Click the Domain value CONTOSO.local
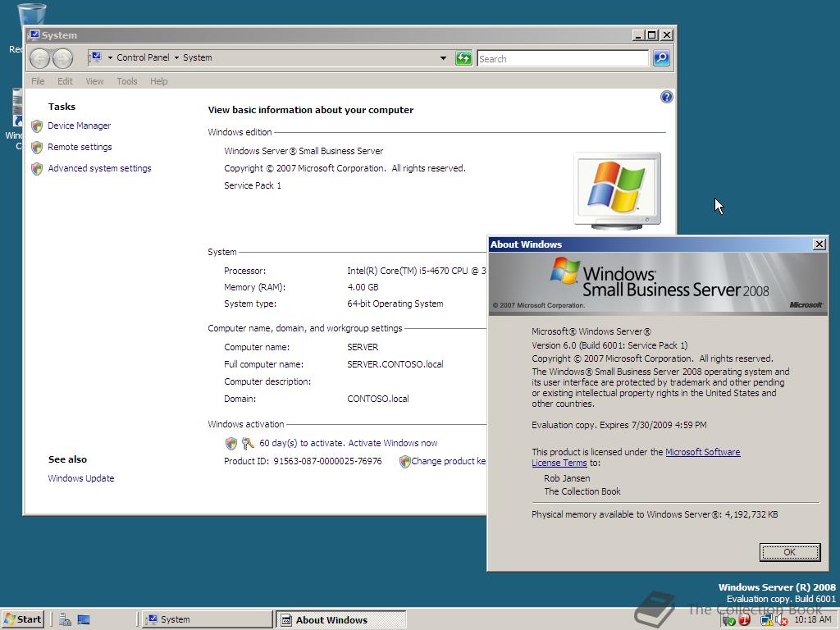 [x=377, y=399]
